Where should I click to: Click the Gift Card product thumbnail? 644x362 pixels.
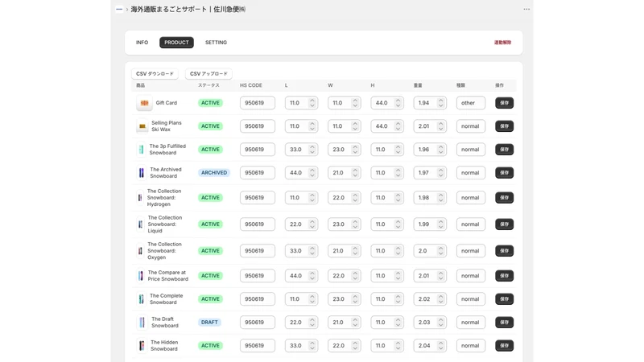pyautogui.click(x=144, y=103)
